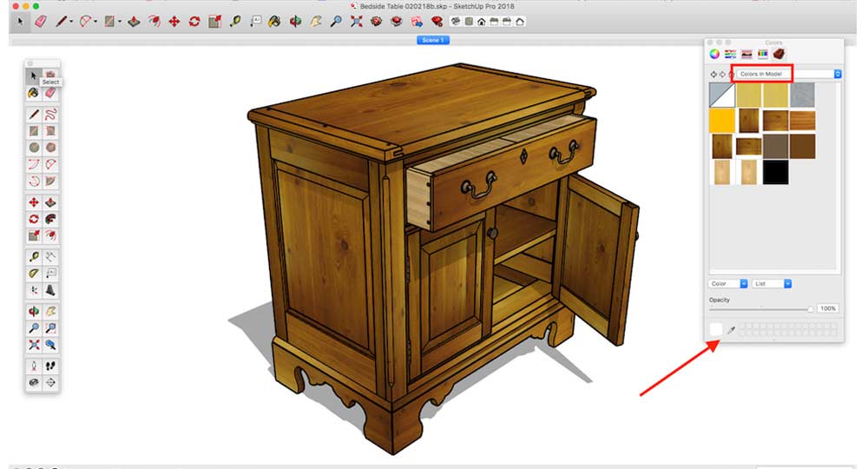Switch to the brick Texture Palettes tab
This screenshot has height=469, width=868.
point(779,54)
